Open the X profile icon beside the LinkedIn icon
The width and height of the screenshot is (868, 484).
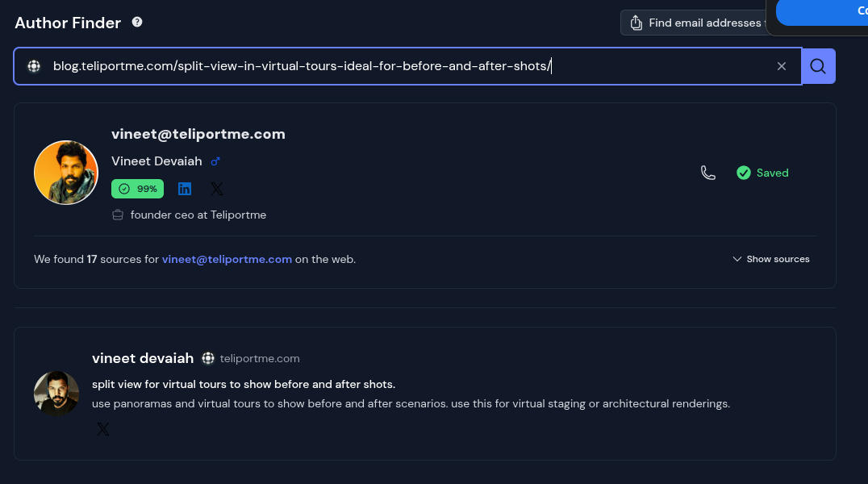(217, 189)
